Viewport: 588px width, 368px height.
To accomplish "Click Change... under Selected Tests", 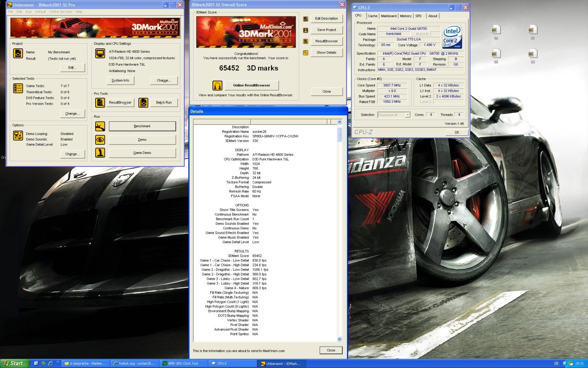I will coord(72,114).
